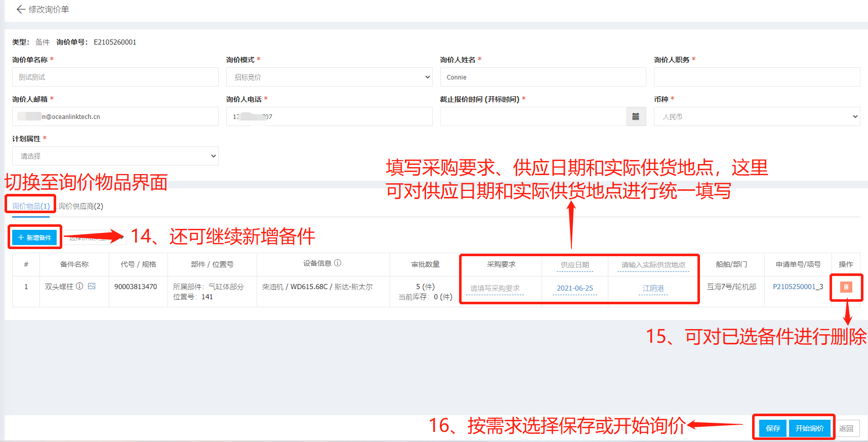Viewport: 868px width, 442px height.
Task: Click the 双头螺柱 spare part name
Action: [x=59, y=287]
